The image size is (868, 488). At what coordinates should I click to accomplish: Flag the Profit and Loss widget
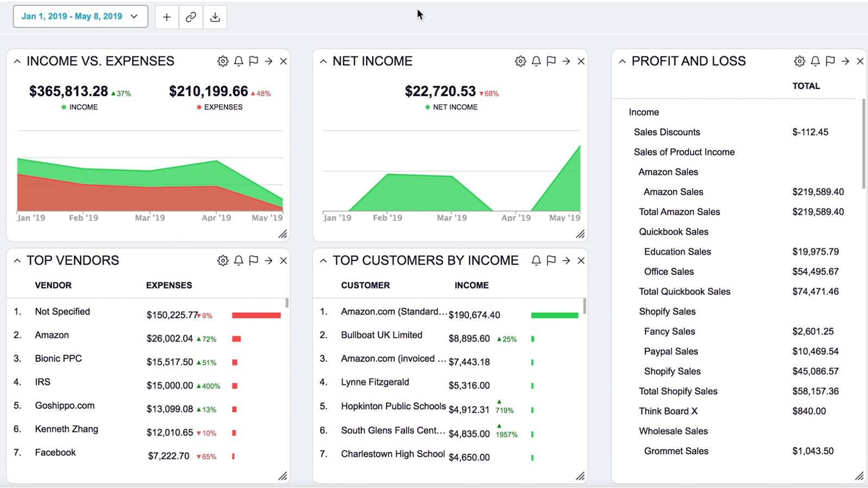[x=829, y=61]
